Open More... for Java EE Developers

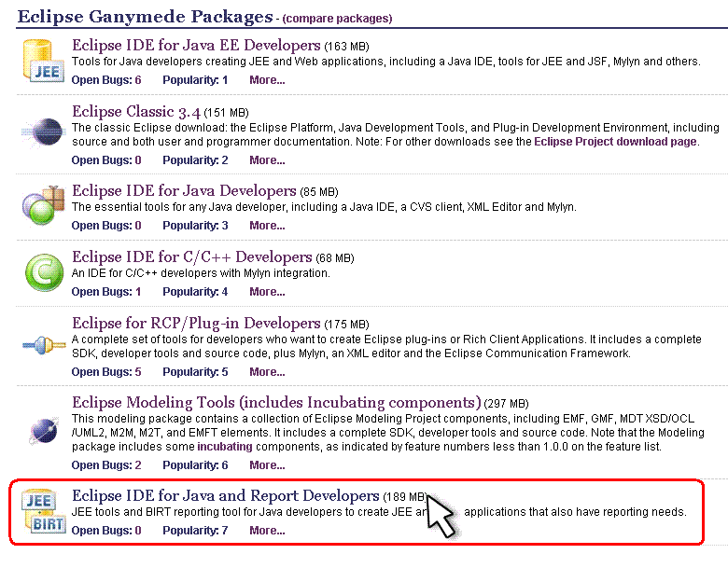pos(267,80)
